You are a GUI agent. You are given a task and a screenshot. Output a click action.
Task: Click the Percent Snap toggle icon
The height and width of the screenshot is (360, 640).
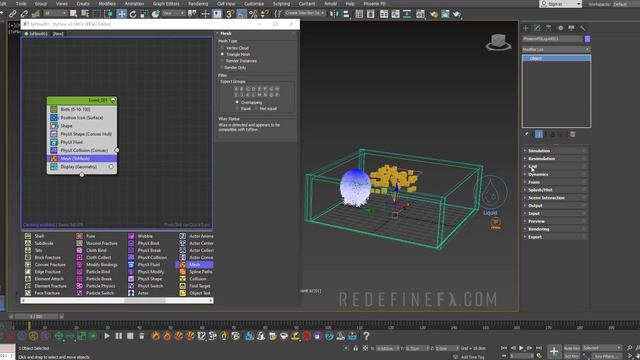tap(253, 14)
